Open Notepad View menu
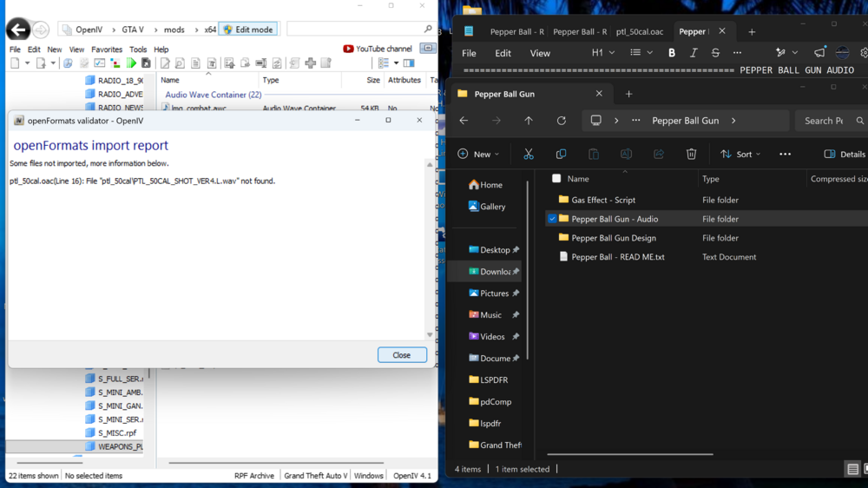Viewport: 868px width, 488px height. coord(540,53)
